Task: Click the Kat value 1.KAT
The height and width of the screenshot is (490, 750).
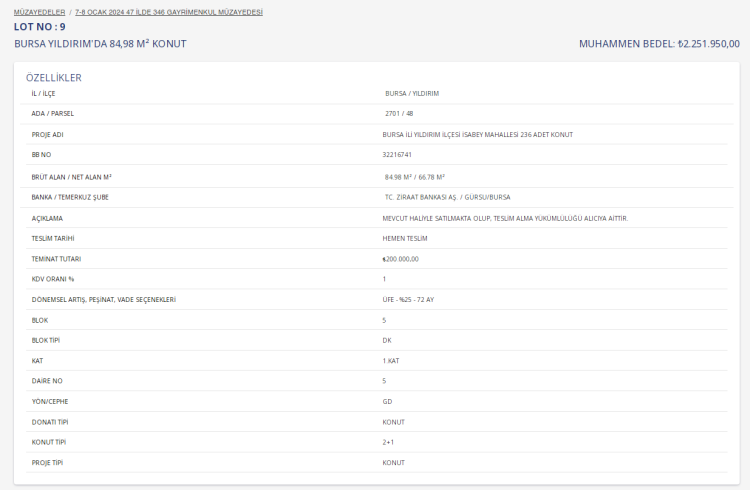Action: 391,360
